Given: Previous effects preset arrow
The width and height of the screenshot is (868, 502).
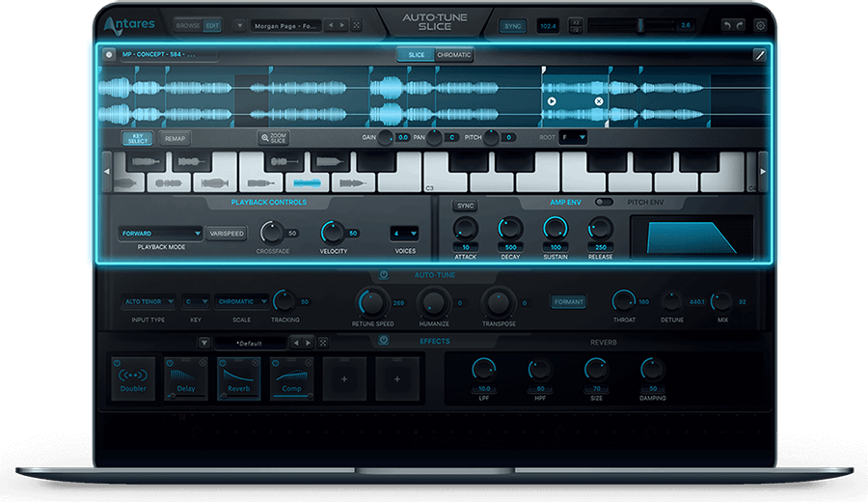Looking at the screenshot, I should click(x=296, y=343).
